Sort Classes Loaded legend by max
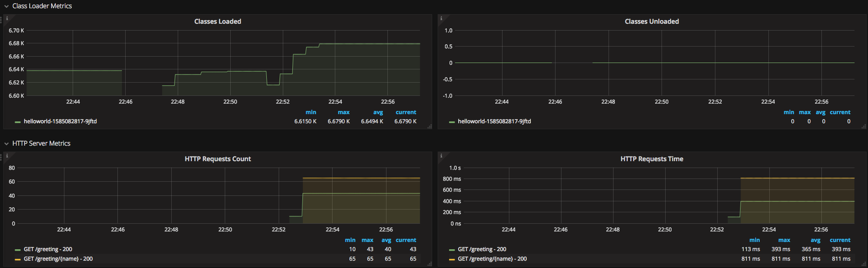The height and width of the screenshot is (268, 868). coord(344,112)
